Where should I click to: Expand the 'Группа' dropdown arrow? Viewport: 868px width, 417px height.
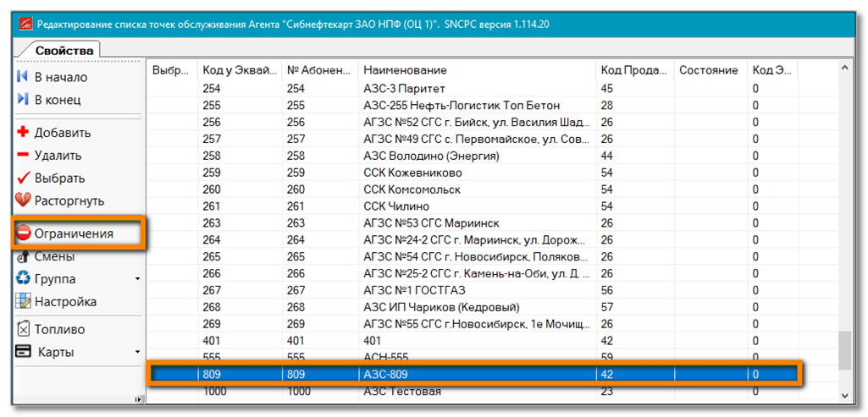(x=137, y=279)
